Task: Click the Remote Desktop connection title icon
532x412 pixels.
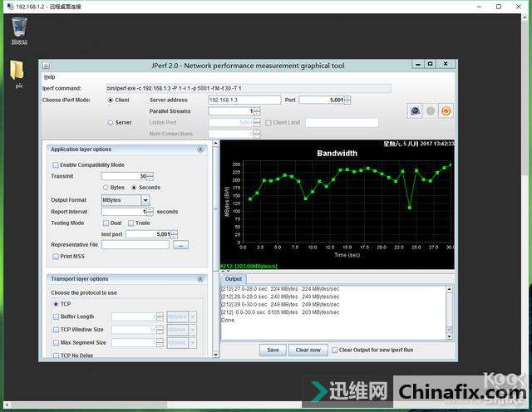Action: point(10,6)
